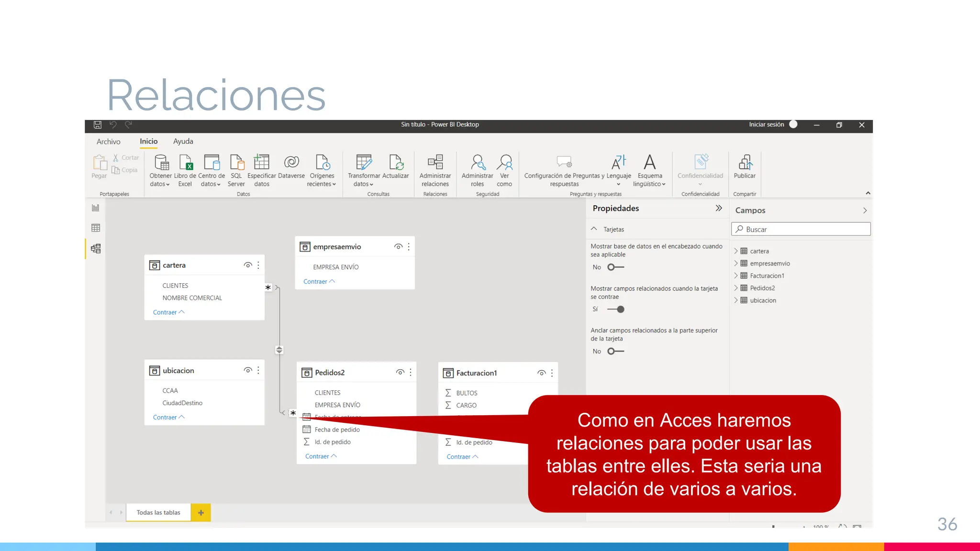Collapse the Tarjetas section
This screenshot has width=980, height=551.
click(x=594, y=229)
